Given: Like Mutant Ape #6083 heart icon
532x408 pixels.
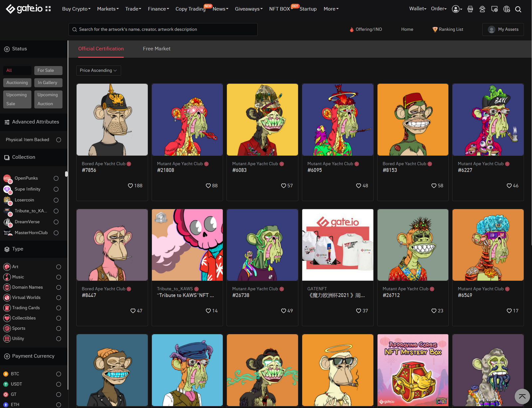Looking at the screenshot, I should [283, 186].
